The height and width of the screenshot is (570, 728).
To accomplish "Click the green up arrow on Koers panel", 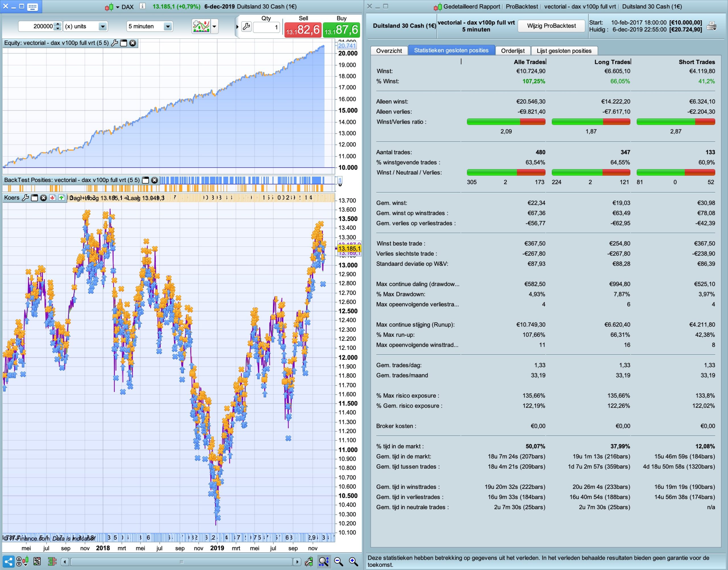I will pos(61,198).
